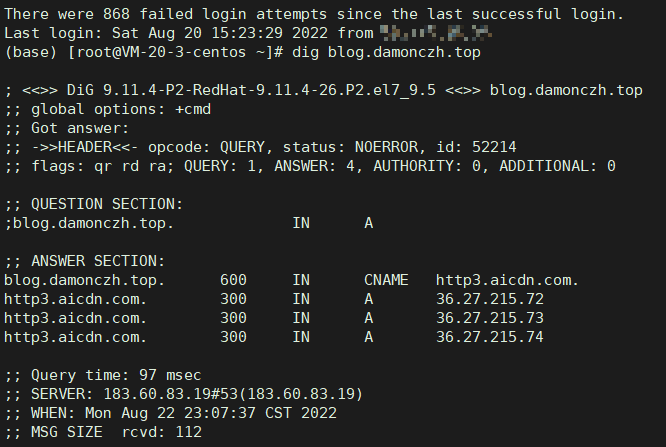
Task: Click the 868 failed login attempts message
Action: (x=314, y=14)
